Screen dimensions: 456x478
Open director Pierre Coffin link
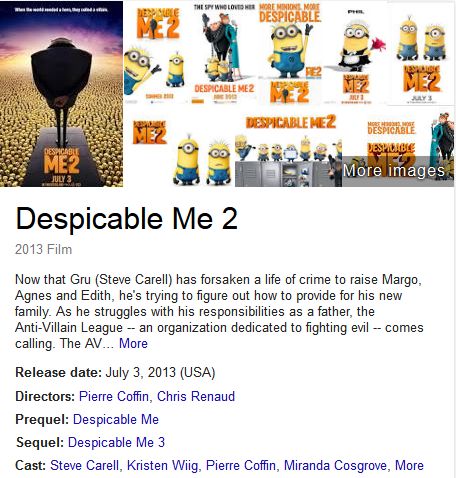point(114,396)
